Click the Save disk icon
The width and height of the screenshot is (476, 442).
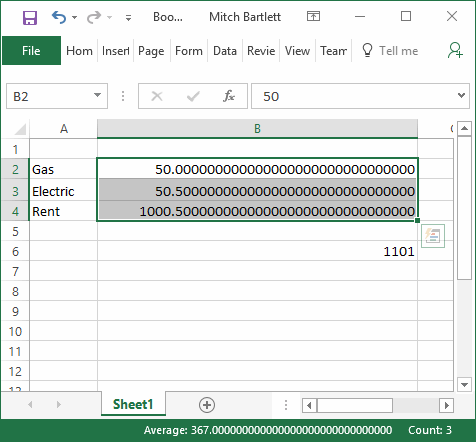[x=30, y=17]
